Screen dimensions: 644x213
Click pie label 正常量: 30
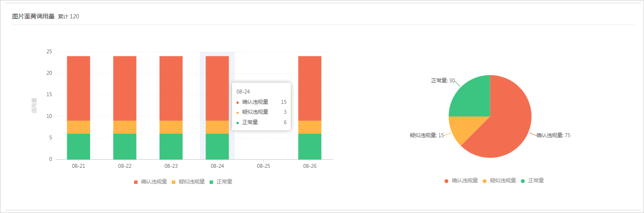[443, 80]
